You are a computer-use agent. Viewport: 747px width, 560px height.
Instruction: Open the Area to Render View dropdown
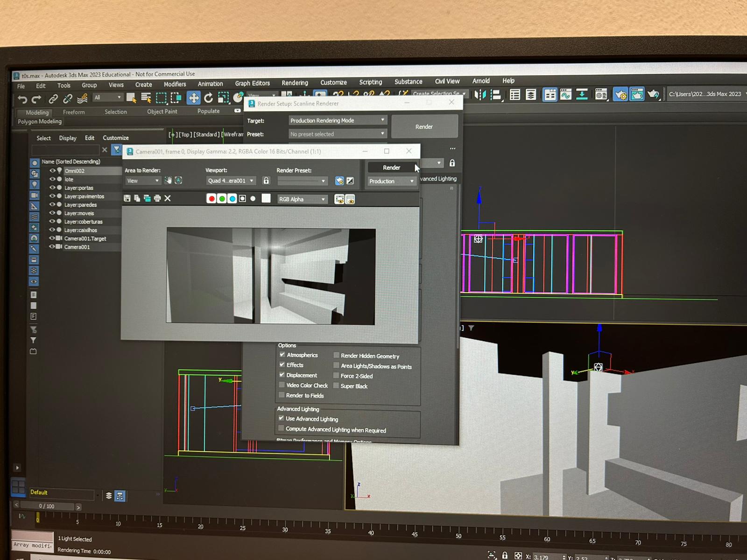(143, 181)
